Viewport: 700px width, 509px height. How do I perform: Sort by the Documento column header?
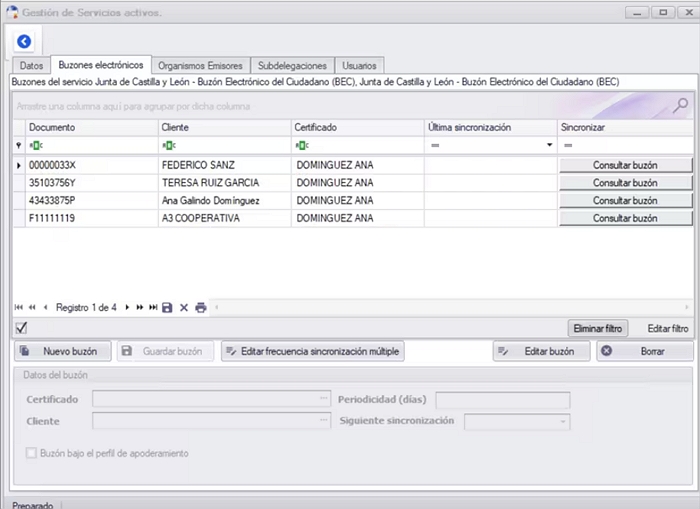click(x=92, y=127)
